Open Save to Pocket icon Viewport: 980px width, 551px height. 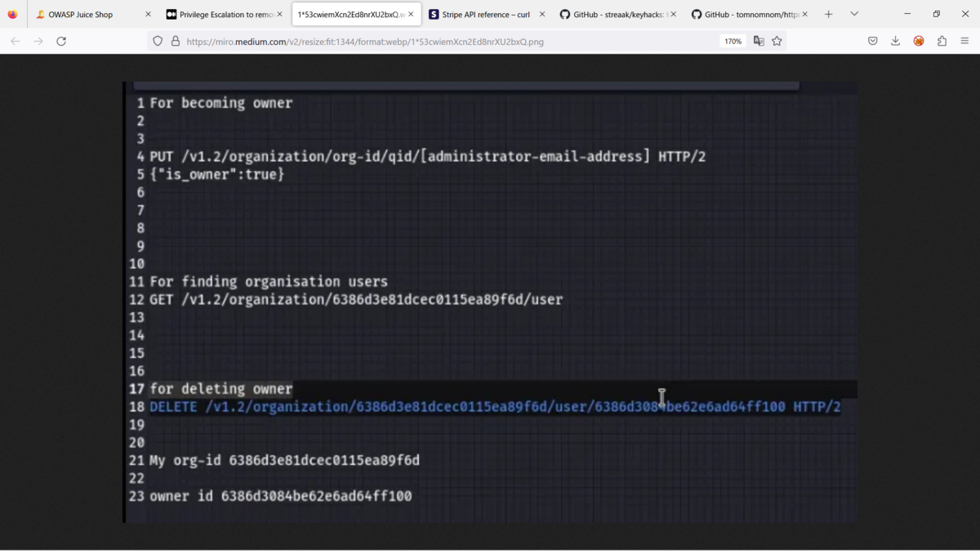tap(872, 41)
